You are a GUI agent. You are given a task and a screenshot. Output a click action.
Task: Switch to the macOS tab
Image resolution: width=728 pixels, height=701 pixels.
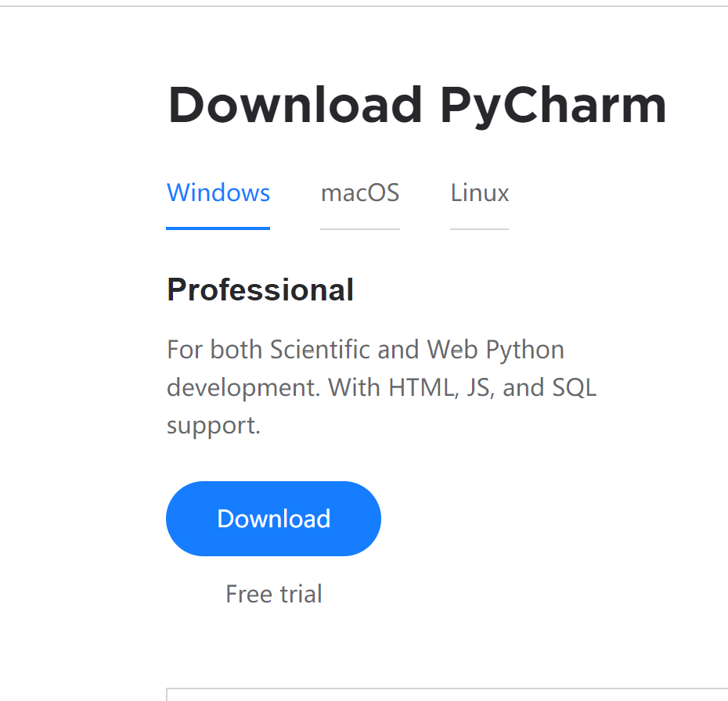(360, 192)
